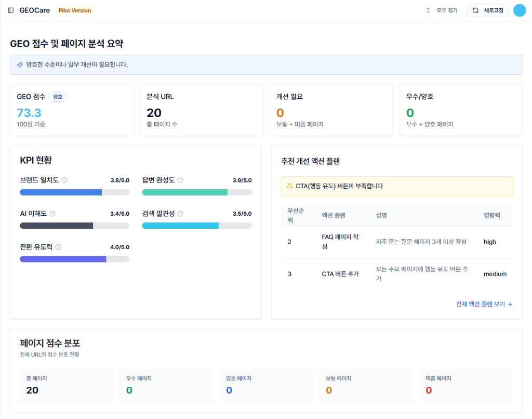532x419 pixels.
Task: Click the warning icon in CTA alert
Action: (x=290, y=186)
